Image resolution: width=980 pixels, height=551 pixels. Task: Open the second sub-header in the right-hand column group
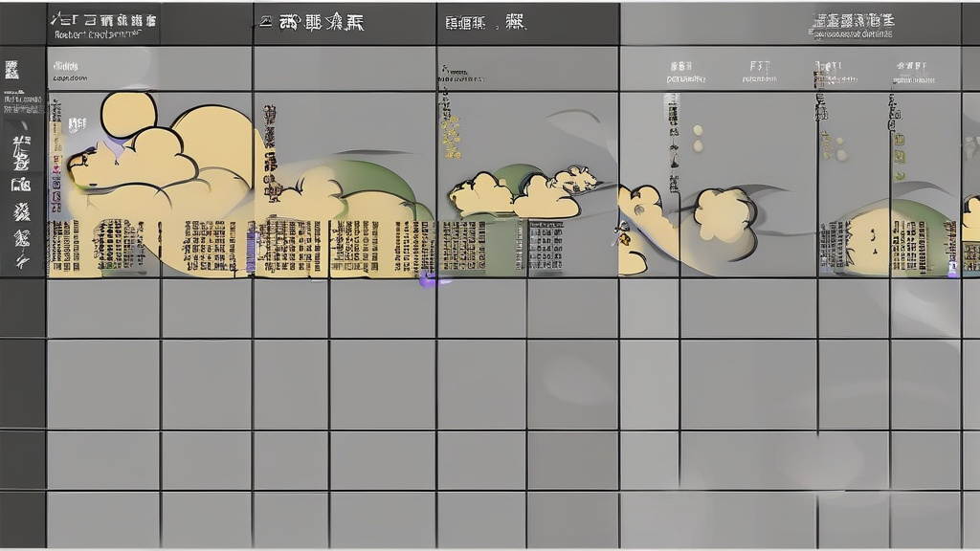(x=759, y=72)
